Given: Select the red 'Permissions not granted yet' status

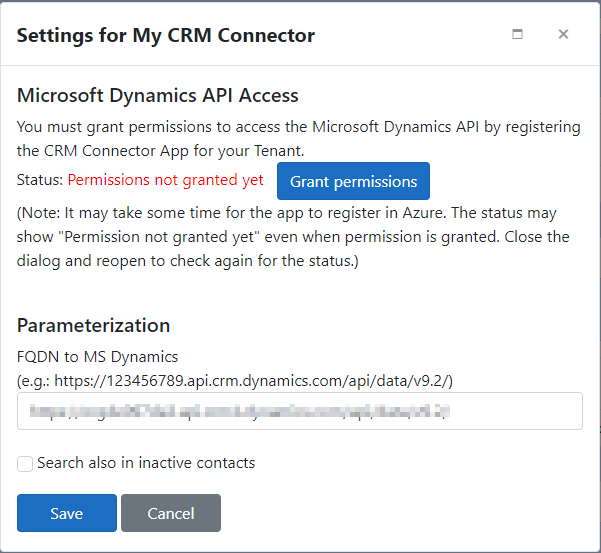Looking at the screenshot, I should (166, 180).
